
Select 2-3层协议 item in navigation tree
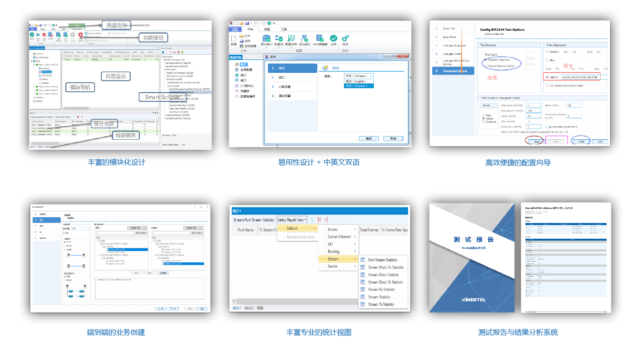pyautogui.click(x=244, y=85)
